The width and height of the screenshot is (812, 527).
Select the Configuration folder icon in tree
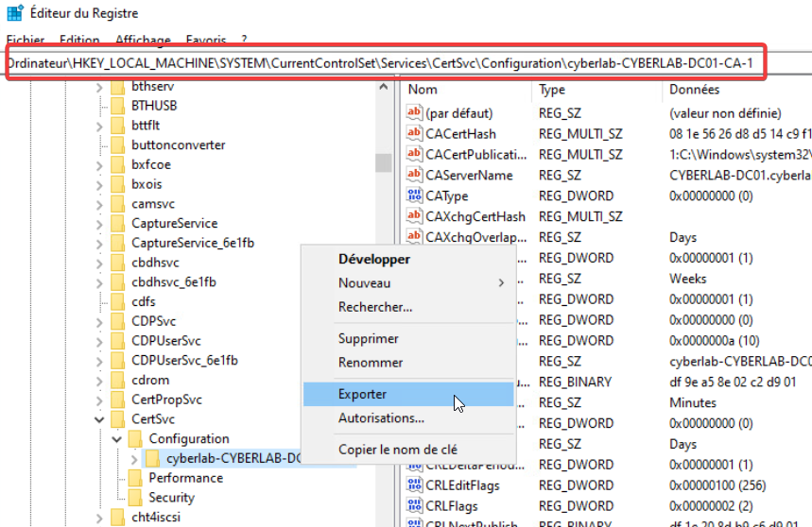click(x=134, y=439)
